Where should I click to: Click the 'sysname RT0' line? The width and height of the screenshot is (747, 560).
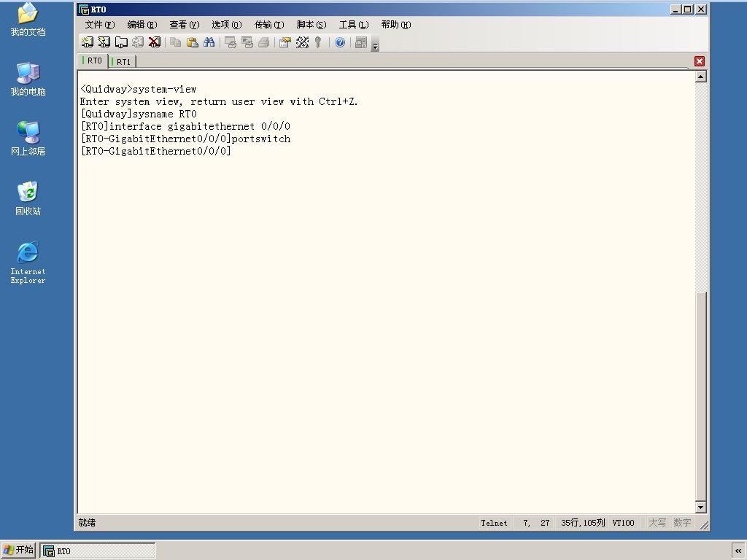(139, 114)
